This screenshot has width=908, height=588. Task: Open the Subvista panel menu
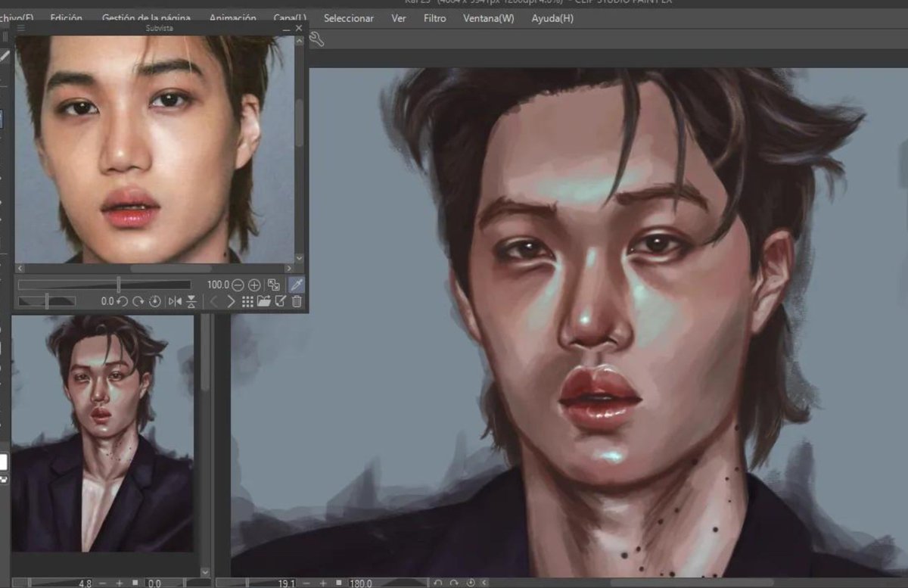pos(21,28)
